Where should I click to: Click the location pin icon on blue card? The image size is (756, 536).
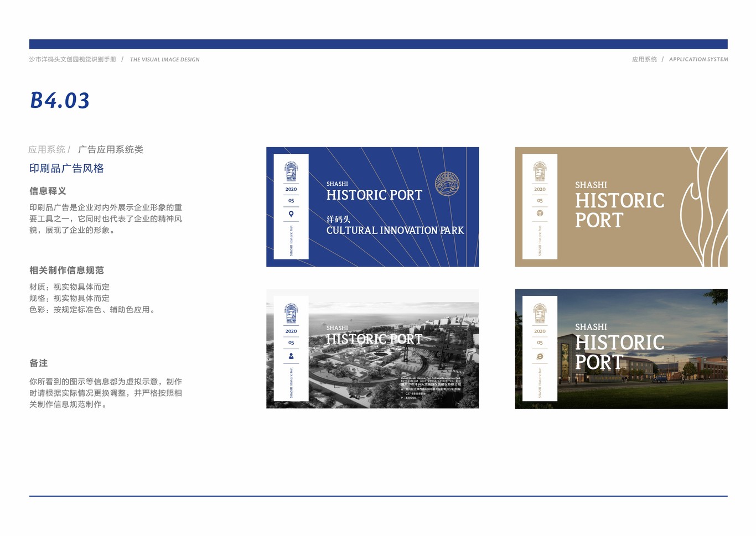pos(291,214)
